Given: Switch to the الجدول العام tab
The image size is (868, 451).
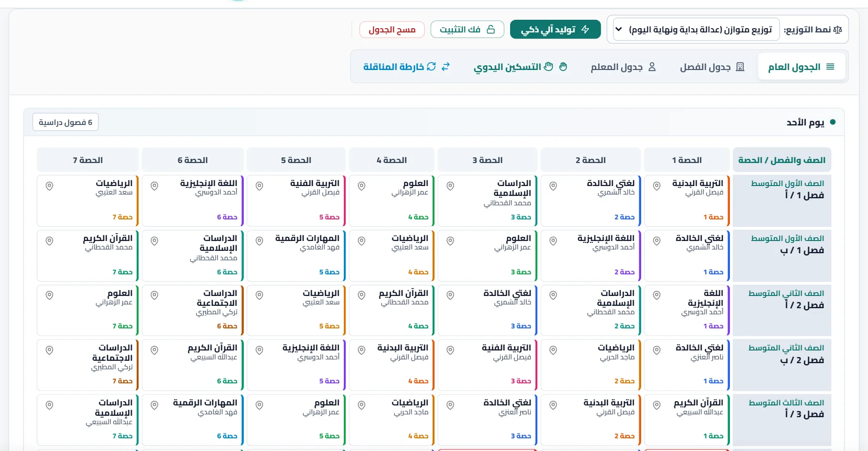Looking at the screenshot, I should [801, 67].
